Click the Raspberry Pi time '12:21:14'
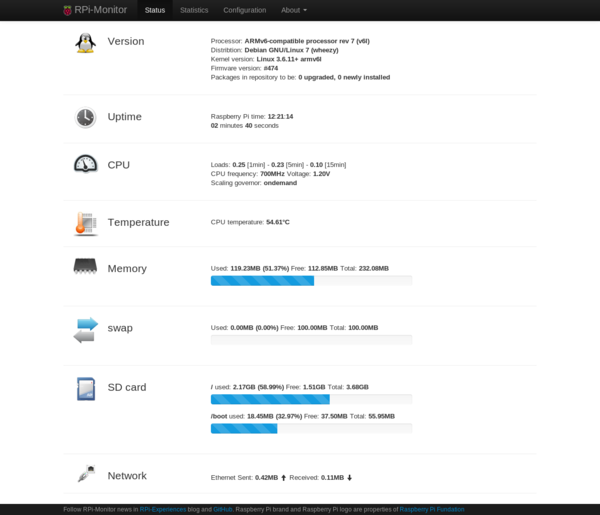Viewport: 600px width, 515px height. [x=280, y=116]
